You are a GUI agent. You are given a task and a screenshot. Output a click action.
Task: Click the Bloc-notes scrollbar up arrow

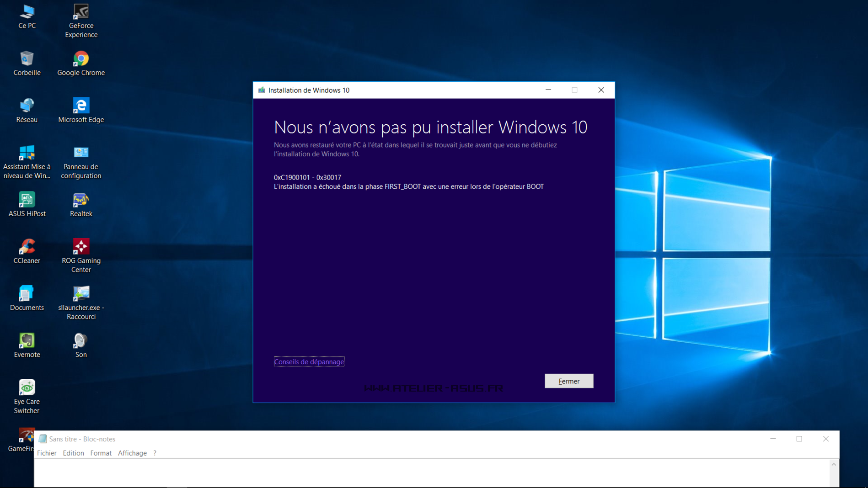[834, 465]
